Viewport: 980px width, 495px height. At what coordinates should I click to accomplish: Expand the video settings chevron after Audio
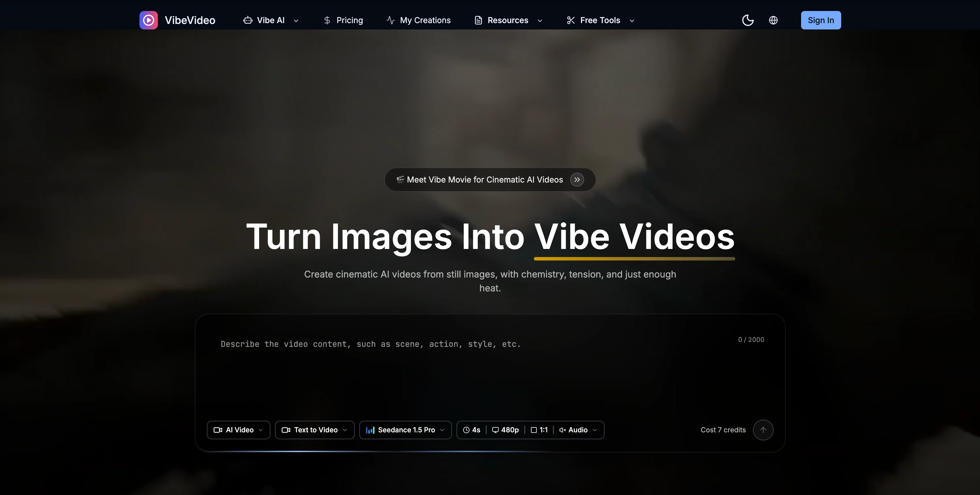[x=595, y=430]
